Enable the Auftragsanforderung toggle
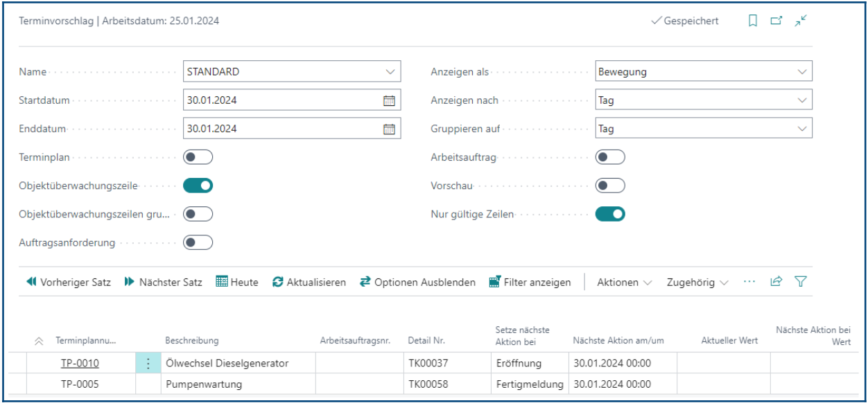 pos(198,242)
